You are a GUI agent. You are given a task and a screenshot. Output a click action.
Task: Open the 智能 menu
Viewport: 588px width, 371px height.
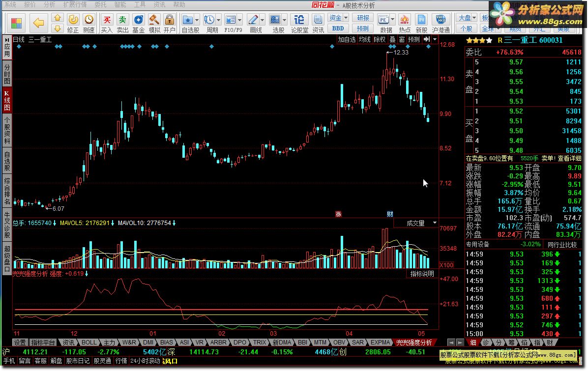(120, 4)
